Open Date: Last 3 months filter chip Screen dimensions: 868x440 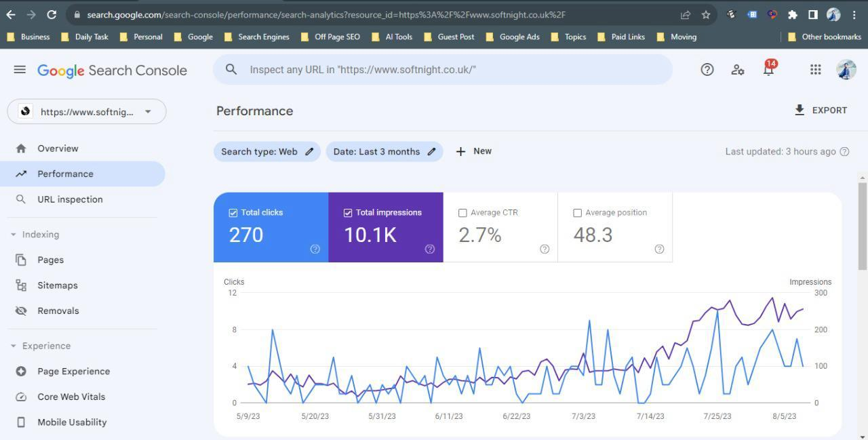(384, 152)
